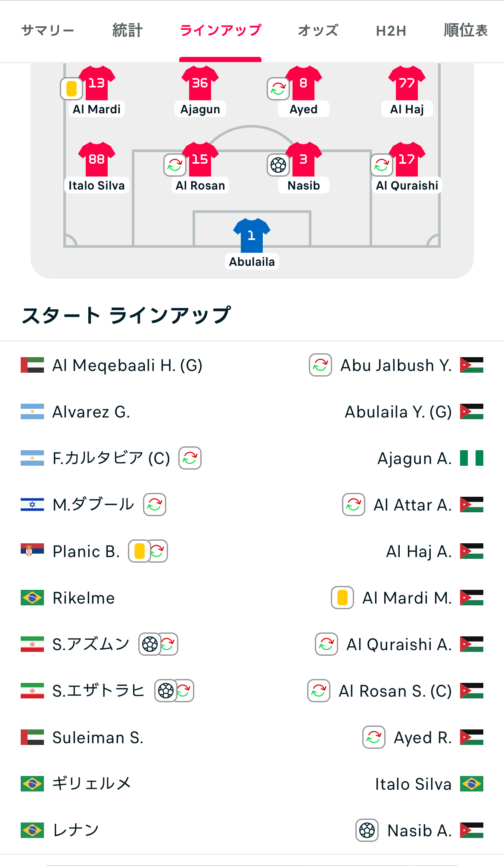The image size is (504, 866).
Task: Click goal icon beside S.アズムン
Action: pyautogui.click(x=149, y=644)
